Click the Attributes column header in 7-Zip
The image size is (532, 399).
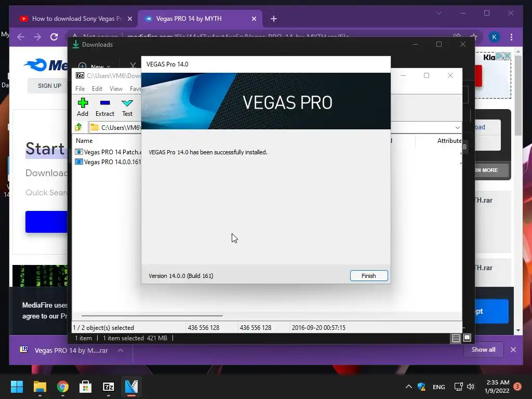click(448, 140)
